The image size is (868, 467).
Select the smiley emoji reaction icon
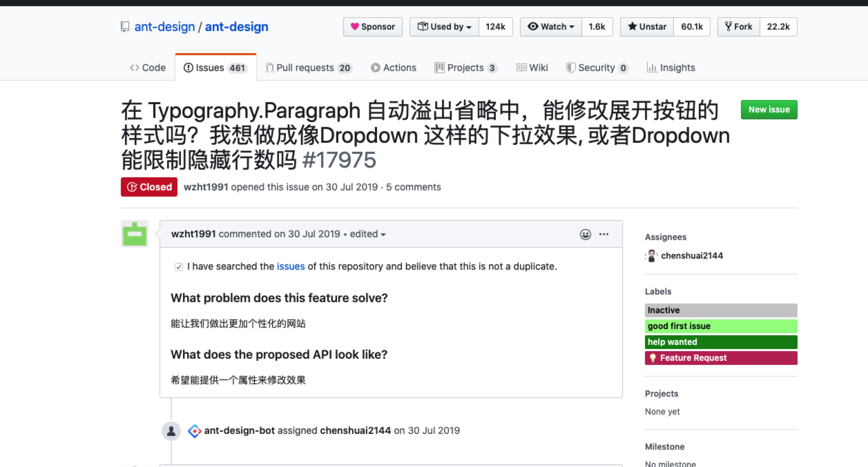(585, 234)
